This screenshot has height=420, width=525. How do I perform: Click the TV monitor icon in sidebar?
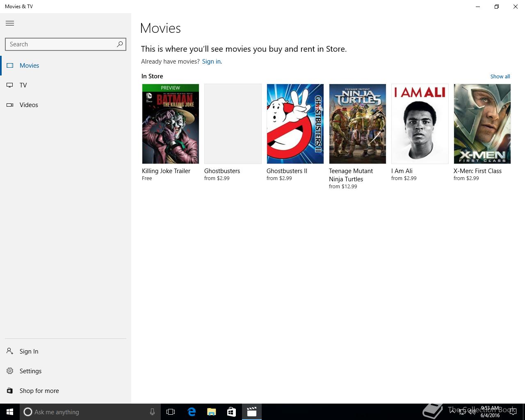10,85
